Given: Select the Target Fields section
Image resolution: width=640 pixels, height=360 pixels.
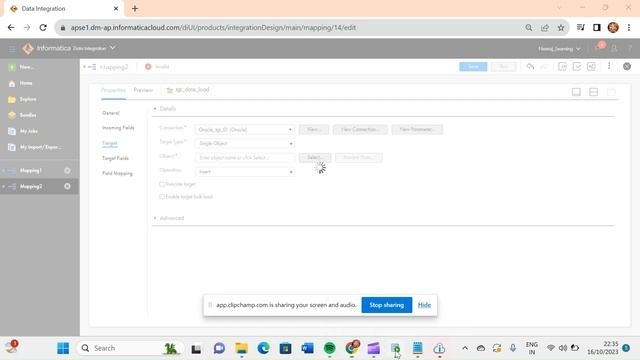Looking at the screenshot, I should (115, 158).
